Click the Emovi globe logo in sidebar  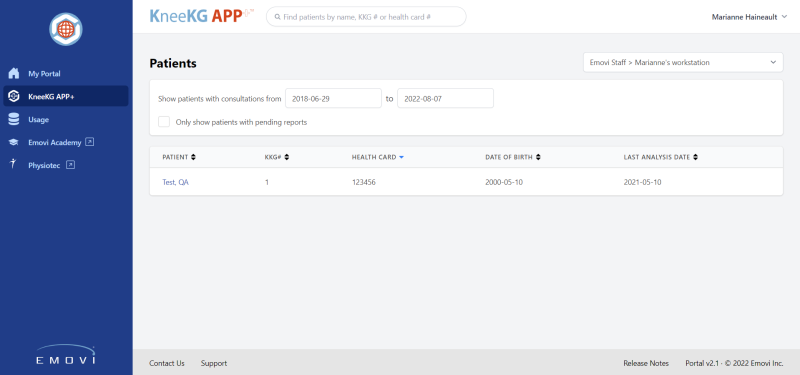[x=66, y=29]
